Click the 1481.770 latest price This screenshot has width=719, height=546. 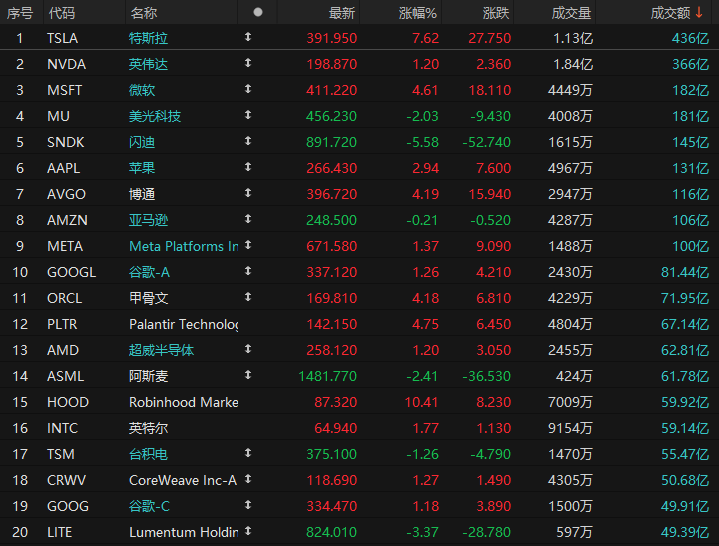point(327,376)
